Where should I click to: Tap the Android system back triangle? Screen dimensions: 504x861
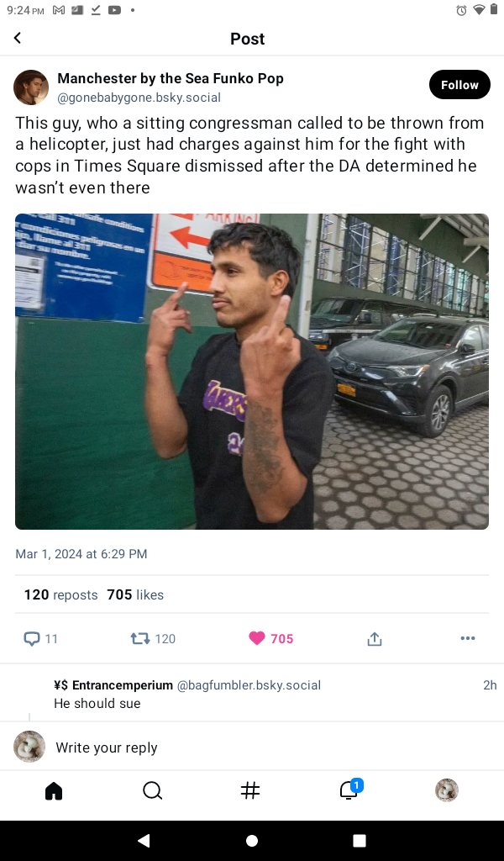coord(144,841)
